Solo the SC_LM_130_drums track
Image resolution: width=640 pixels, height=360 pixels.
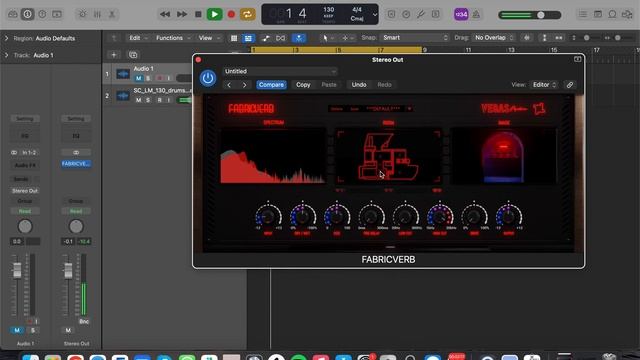pyautogui.click(x=149, y=100)
